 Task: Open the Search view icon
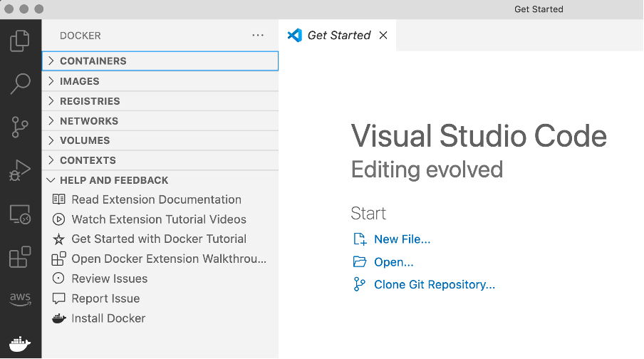20,83
